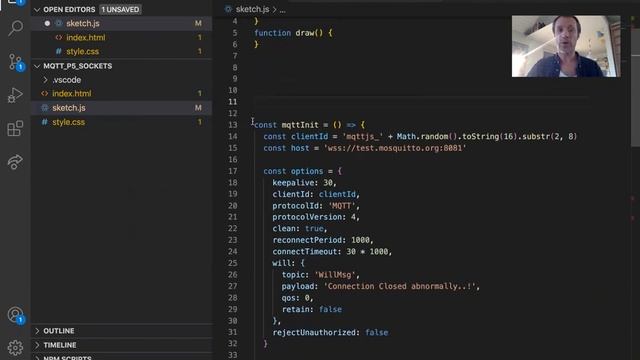Image resolution: width=640 pixels, height=360 pixels.
Task: Collapse the MQTT_P5_SOCKETS section
Action: tap(37, 66)
